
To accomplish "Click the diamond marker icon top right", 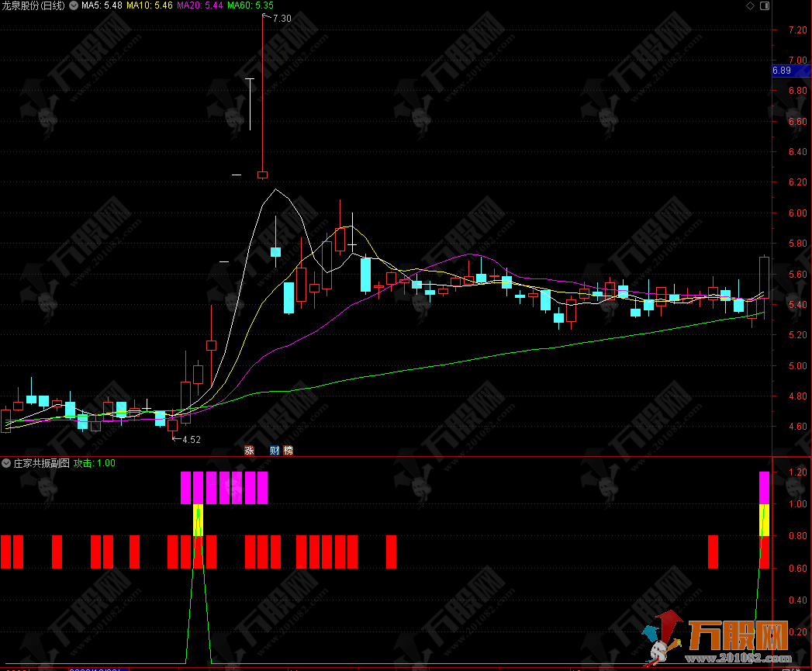I will (750, 5).
